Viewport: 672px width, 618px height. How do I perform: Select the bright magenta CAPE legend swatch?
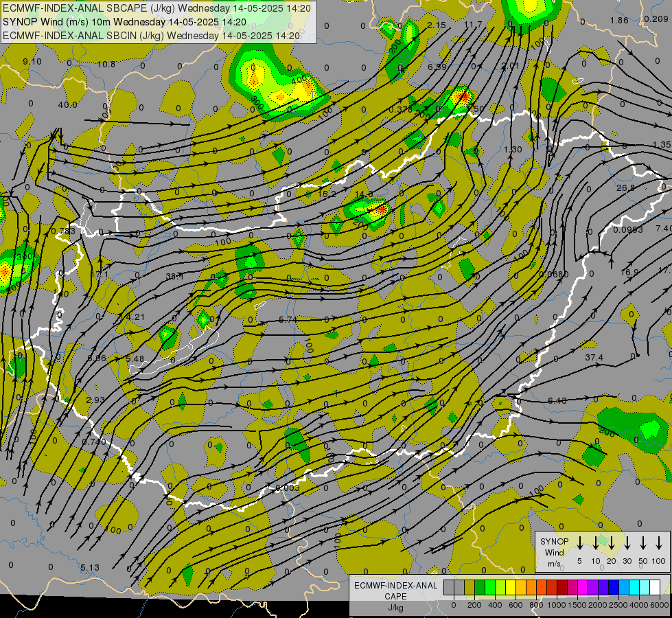(583, 588)
